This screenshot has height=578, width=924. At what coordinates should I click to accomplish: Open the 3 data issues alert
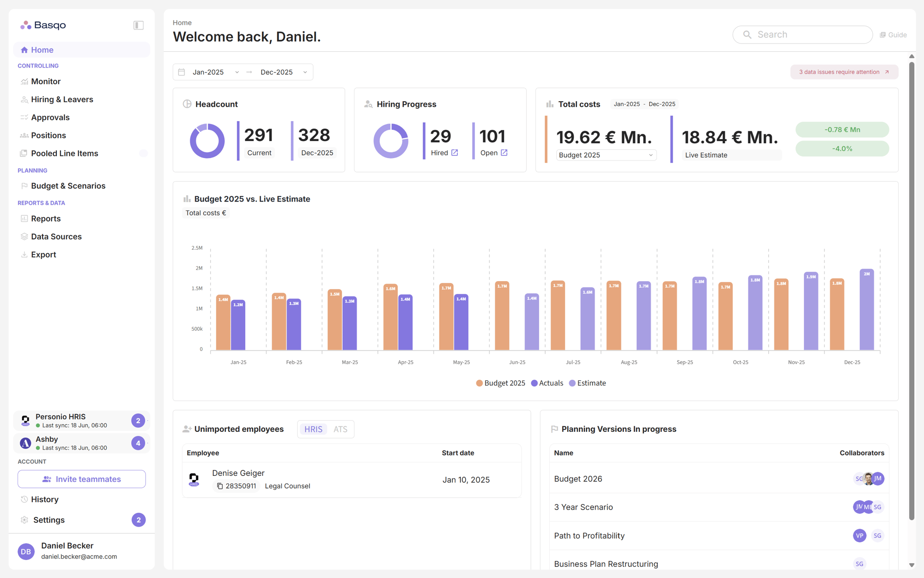click(x=844, y=72)
